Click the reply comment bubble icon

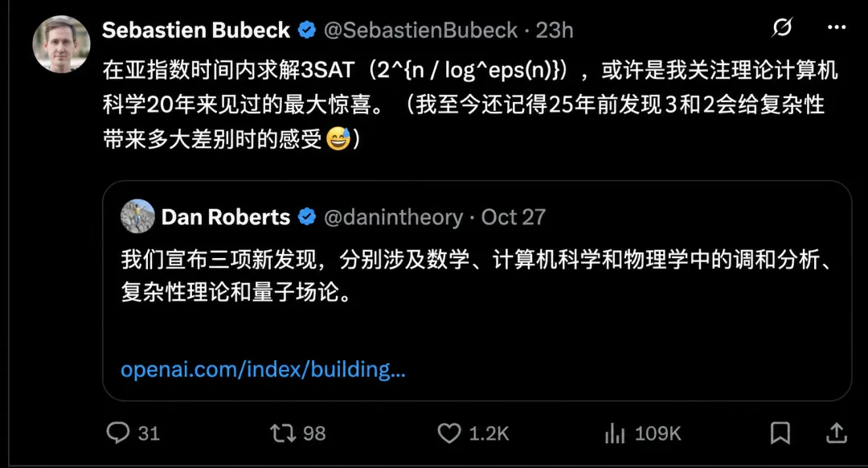coord(118,433)
